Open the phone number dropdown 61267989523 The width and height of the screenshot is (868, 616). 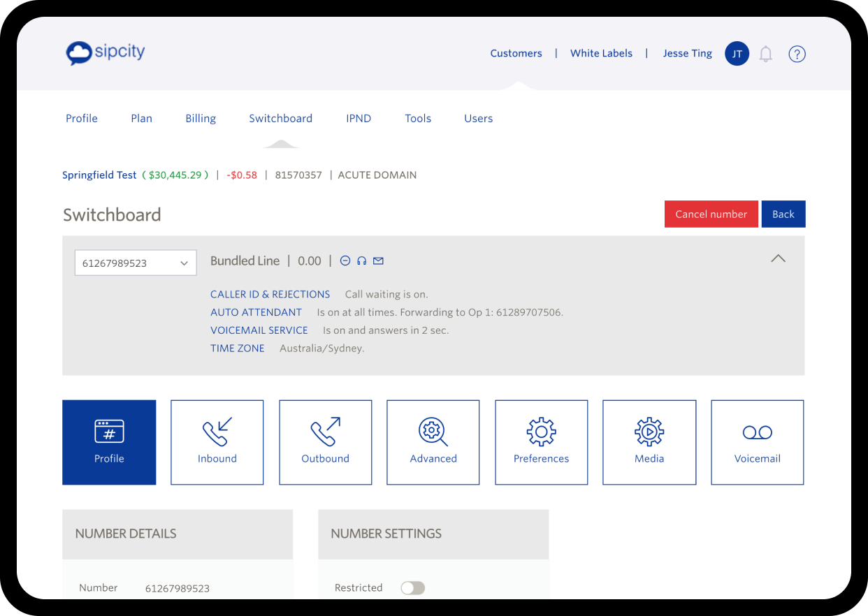coord(136,263)
